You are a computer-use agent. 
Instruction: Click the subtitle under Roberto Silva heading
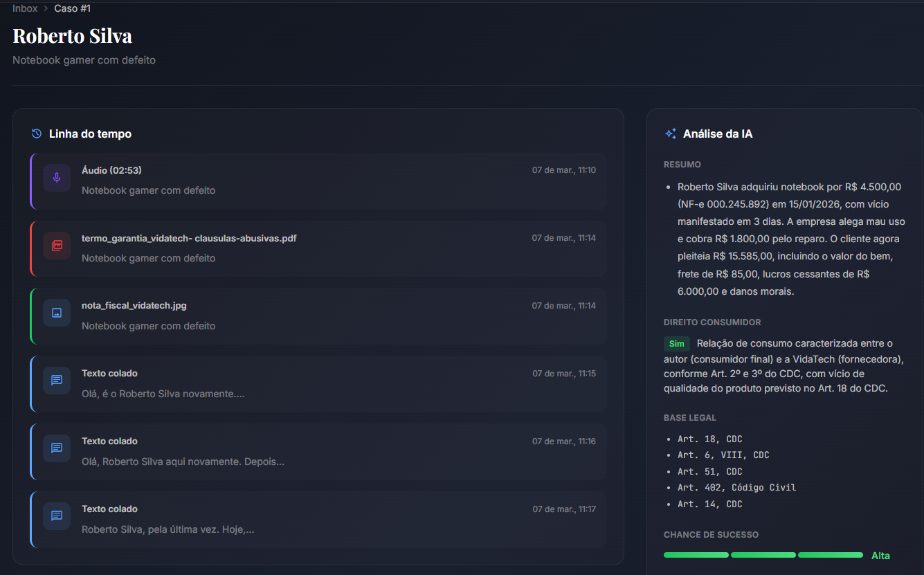(x=84, y=60)
